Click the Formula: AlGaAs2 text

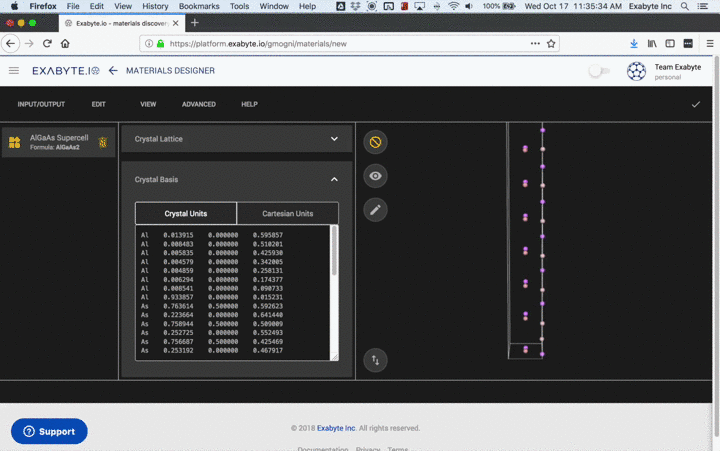[55, 147]
